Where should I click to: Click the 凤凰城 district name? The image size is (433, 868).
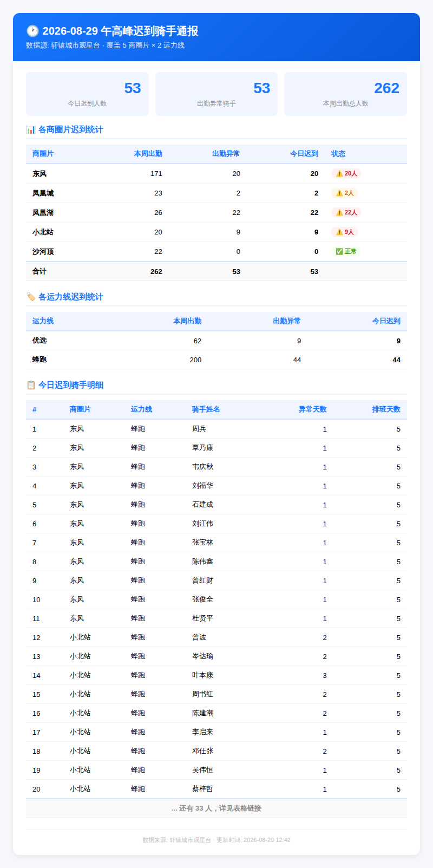pos(43,193)
